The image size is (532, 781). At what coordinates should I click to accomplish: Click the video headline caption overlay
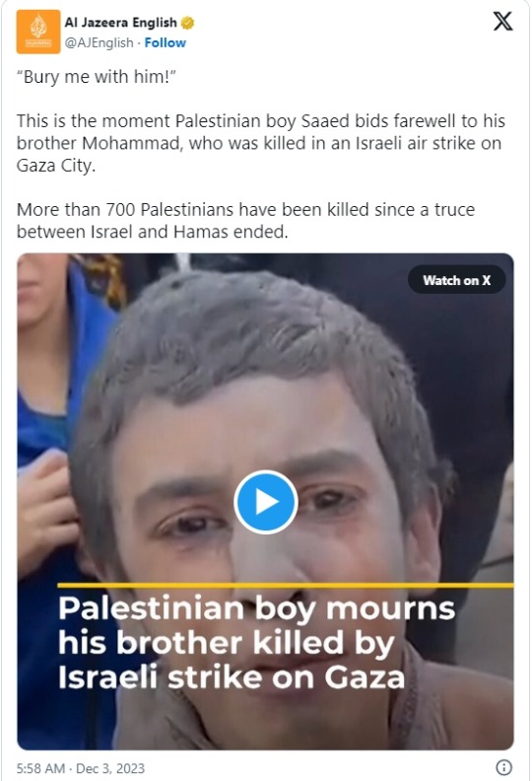click(256, 643)
